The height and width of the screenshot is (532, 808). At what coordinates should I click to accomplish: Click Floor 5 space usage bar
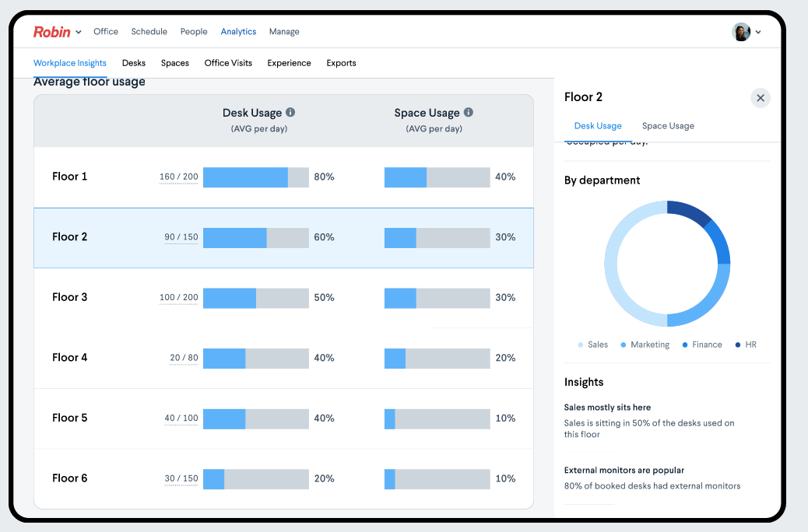click(437, 418)
